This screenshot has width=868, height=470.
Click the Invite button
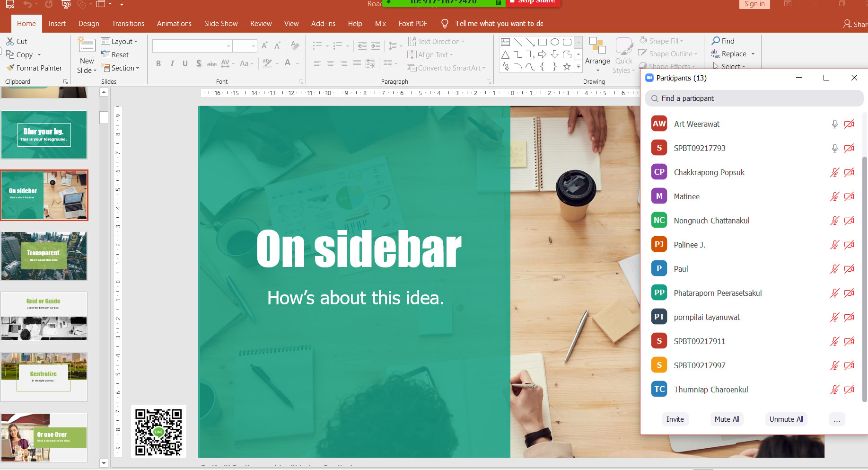675,419
